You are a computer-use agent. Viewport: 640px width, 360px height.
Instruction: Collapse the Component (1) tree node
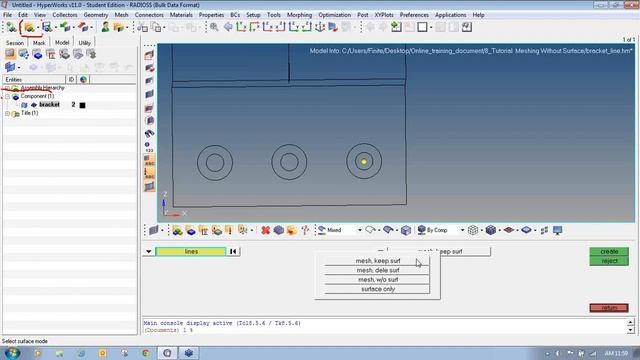[x=7, y=97]
